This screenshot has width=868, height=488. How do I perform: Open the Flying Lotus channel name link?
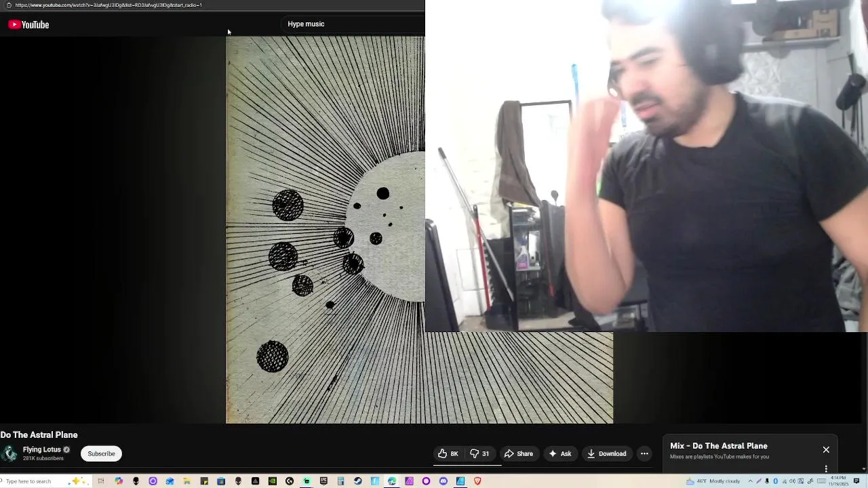click(42, 449)
